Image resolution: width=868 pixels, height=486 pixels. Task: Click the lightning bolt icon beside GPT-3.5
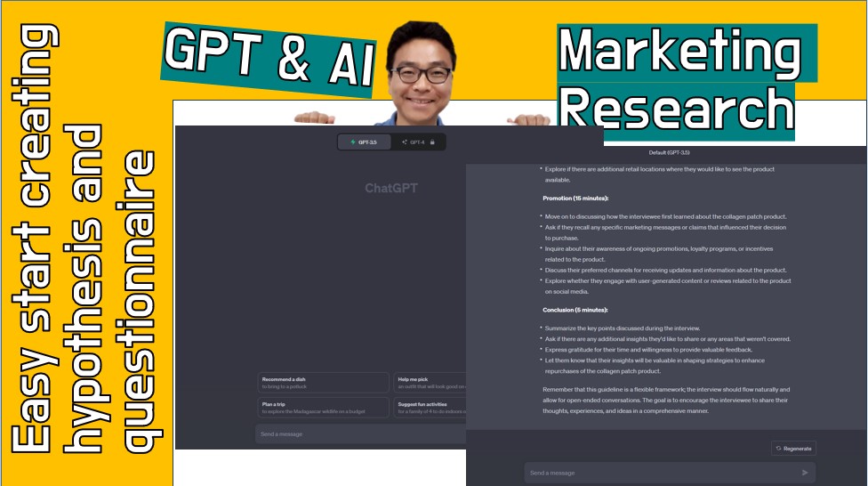click(353, 142)
